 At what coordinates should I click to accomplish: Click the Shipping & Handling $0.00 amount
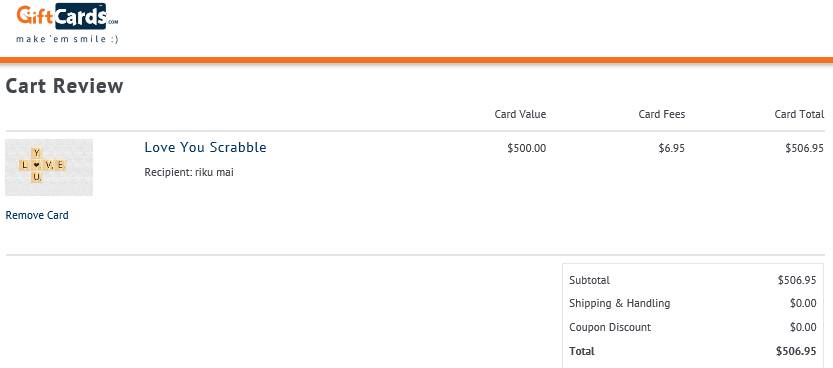803,303
